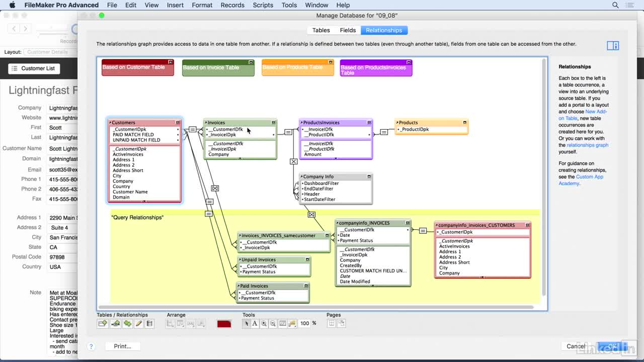Image resolution: width=644 pixels, height=362 pixels.
Task: Open the Scripts menu
Action: 263,5
